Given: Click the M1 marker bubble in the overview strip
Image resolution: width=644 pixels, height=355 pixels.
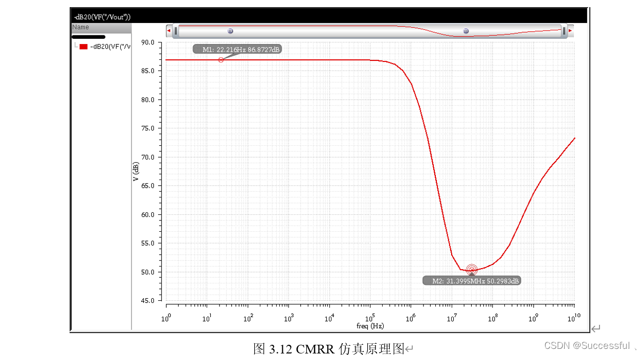Looking at the screenshot, I should point(230,31).
